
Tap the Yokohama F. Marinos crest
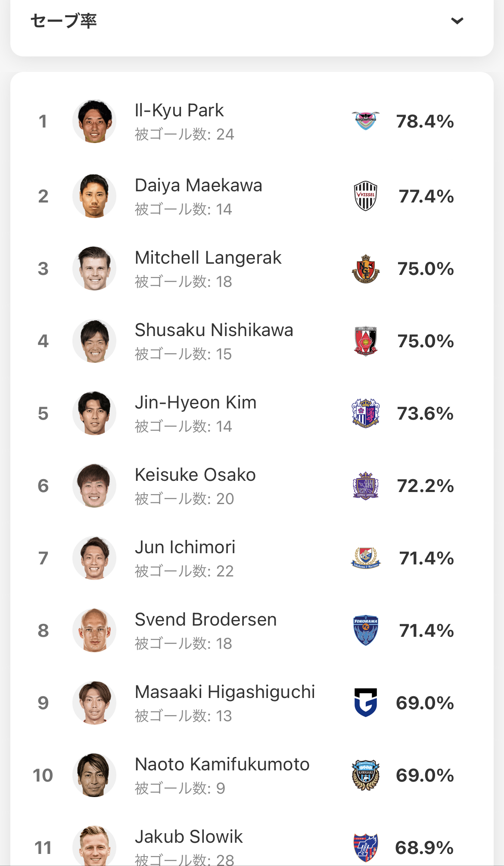tap(366, 558)
